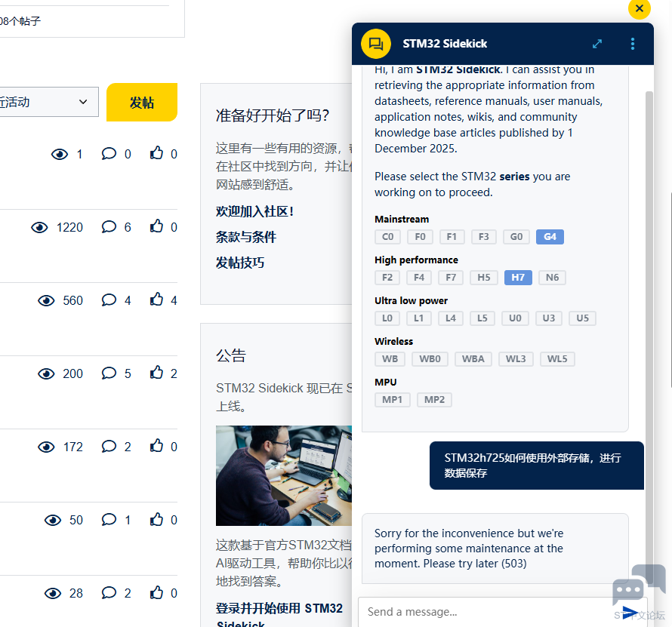
Task: Click the yellow 发帖 post button
Action: pos(142,103)
